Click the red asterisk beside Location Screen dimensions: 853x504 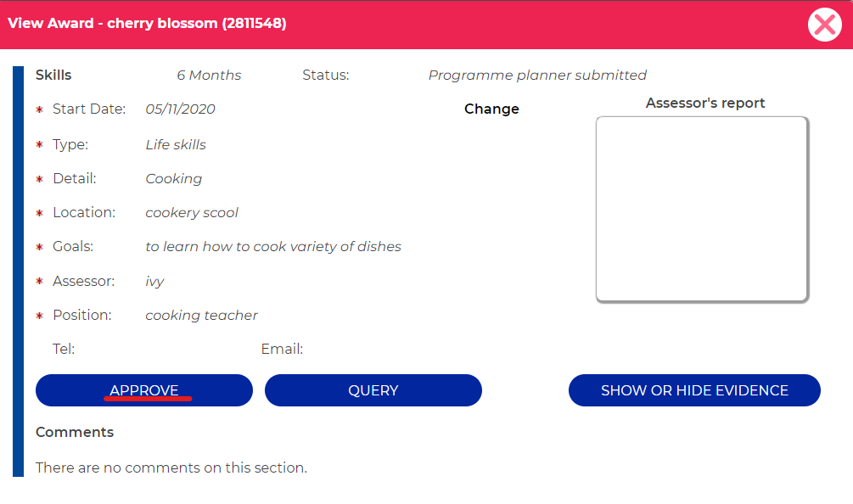coord(39,213)
